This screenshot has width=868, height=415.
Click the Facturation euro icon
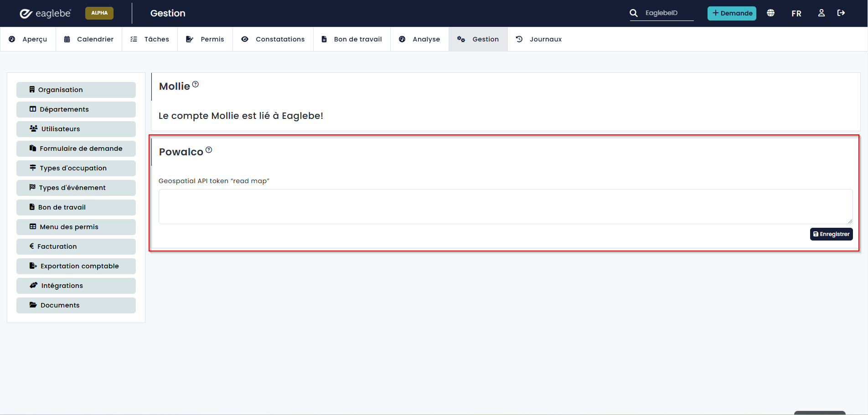pos(31,246)
